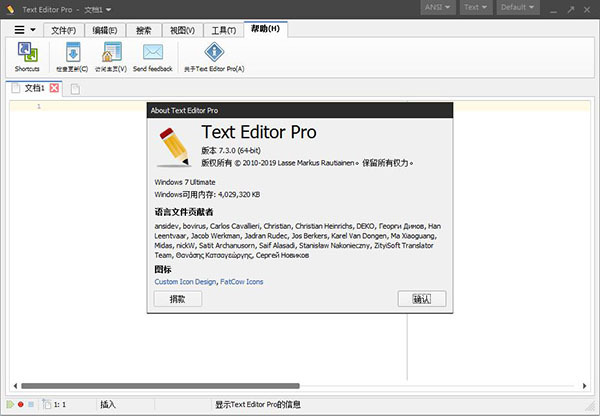Image resolution: width=600 pixels, height=416 pixels.
Task: Click the Windows 7 Ultimate text
Action: coord(185,182)
